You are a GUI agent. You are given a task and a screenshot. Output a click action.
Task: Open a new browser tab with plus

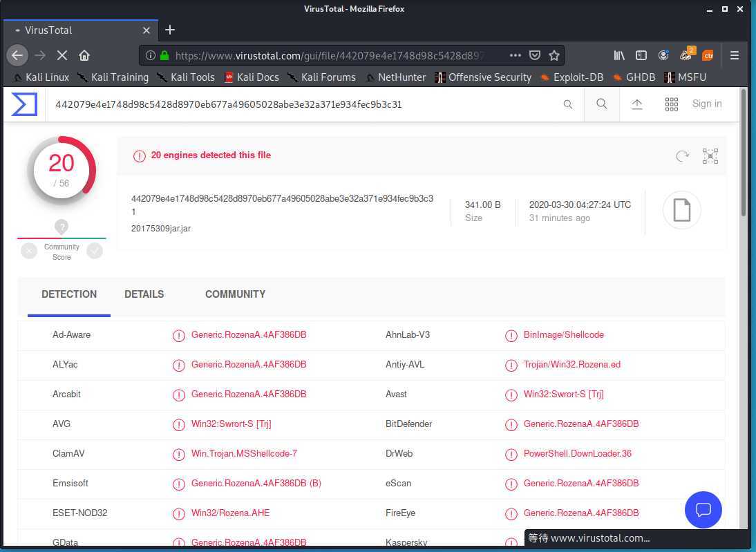(170, 30)
